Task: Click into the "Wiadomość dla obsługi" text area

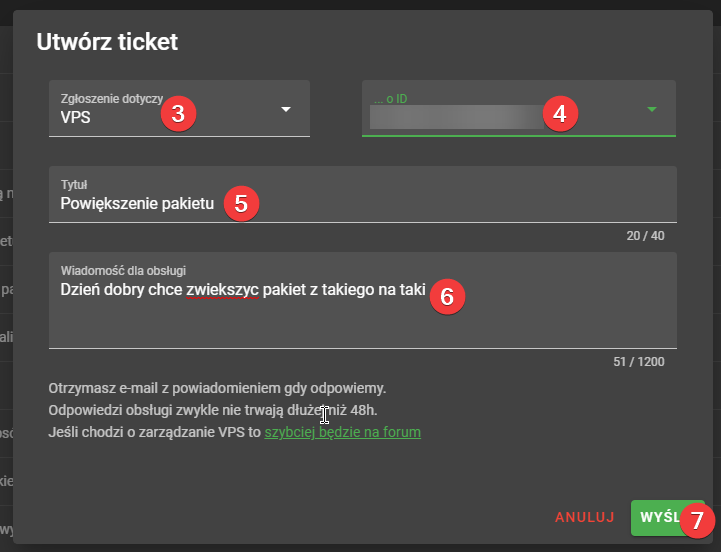Action: click(360, 320)
